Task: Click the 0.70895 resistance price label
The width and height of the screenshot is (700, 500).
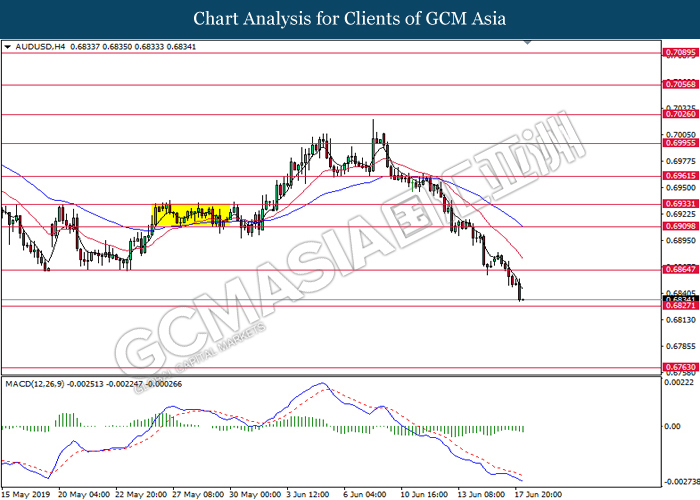Action: 680,53
